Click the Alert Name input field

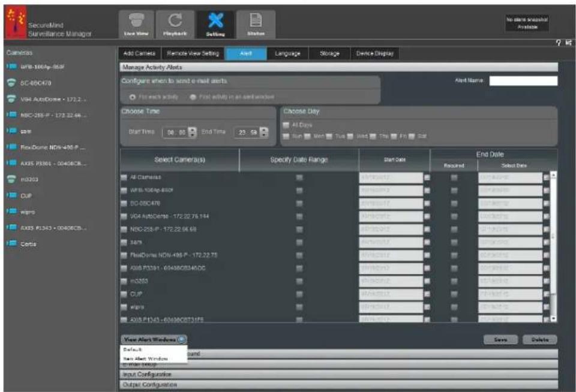click(523, 81)
